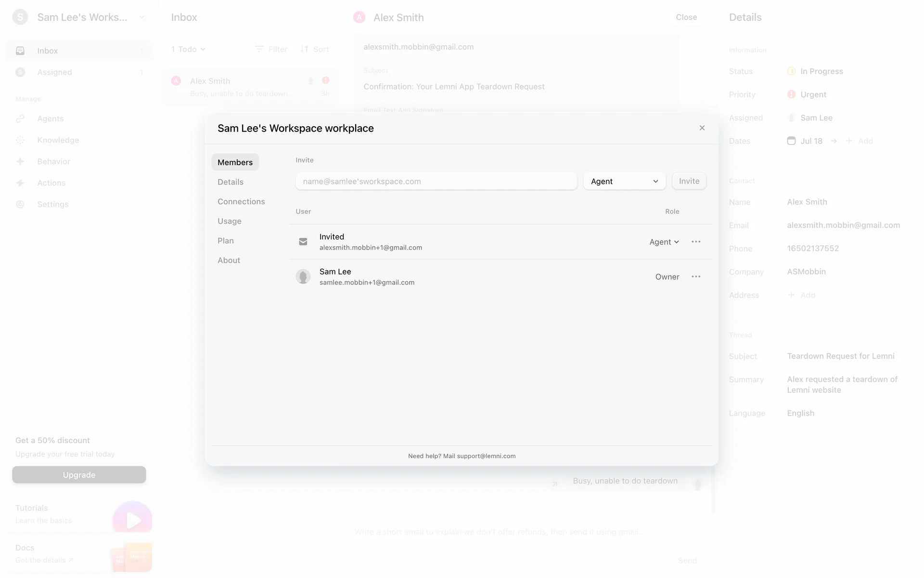The width and height of the screenshot is (924, 578).
Task: Click the Tutorials play button
Action: tap(132, 519)
